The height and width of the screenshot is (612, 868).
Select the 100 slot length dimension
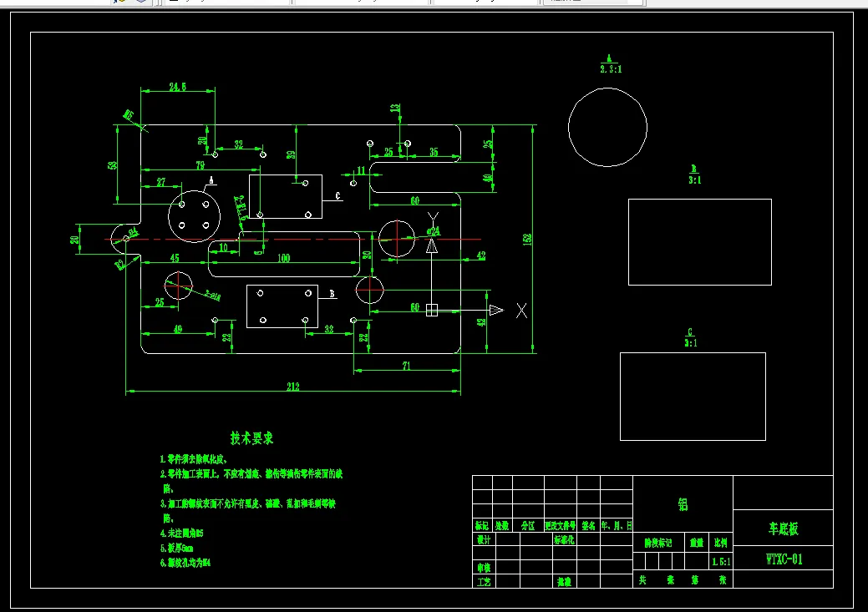(x=283, y=258)
